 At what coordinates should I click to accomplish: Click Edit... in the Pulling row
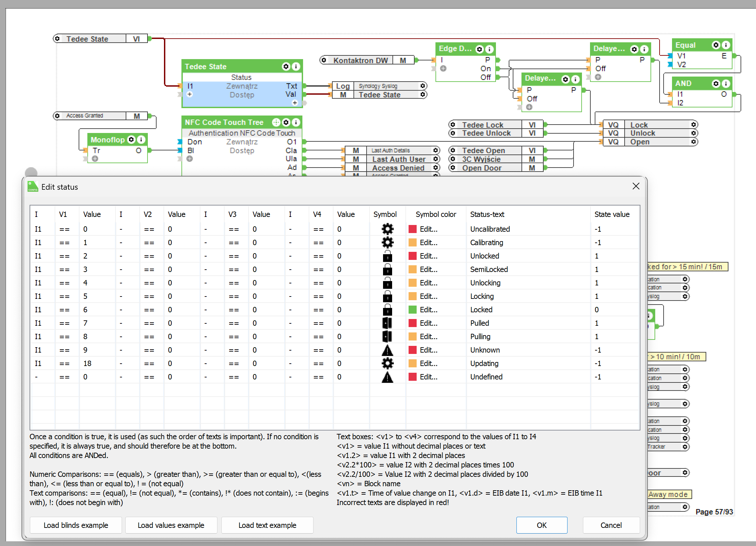429,336
